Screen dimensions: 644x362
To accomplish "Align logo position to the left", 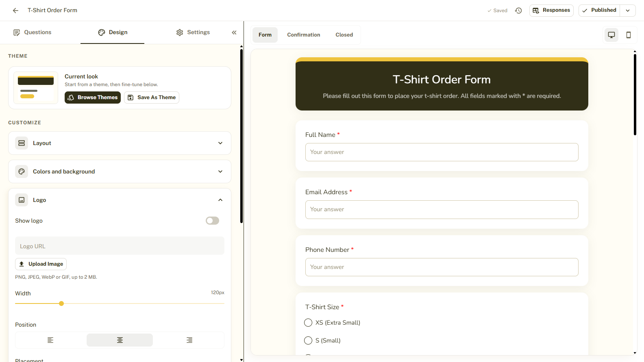I will pos(50,340).
